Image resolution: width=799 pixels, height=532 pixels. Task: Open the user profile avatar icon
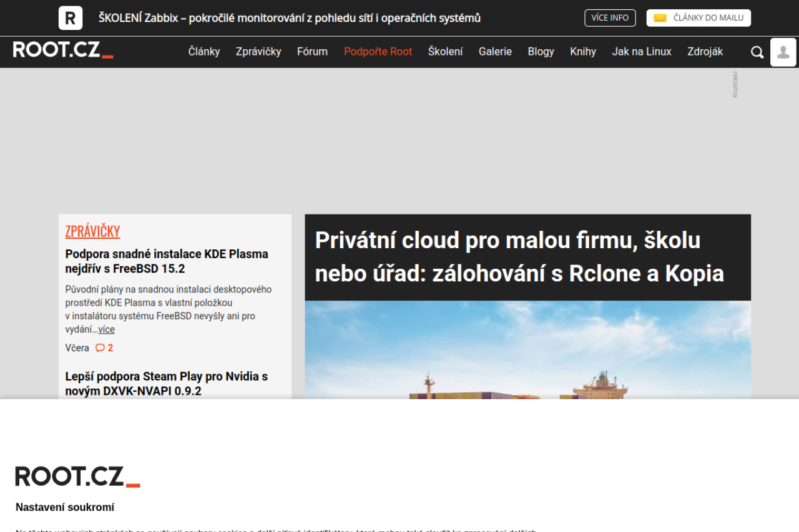(783, 52)
